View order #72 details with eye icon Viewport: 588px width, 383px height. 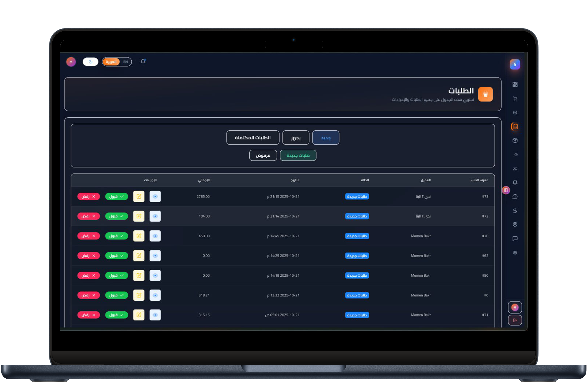pos(155,216)
